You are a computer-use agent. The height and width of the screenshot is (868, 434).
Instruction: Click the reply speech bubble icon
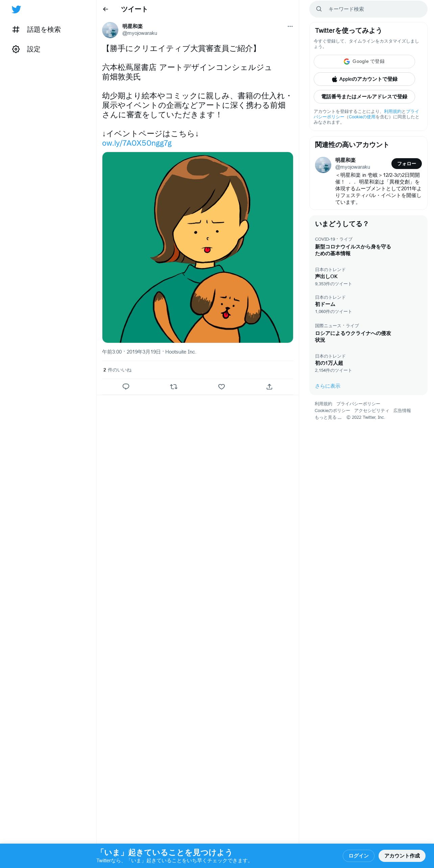(126, 387)
